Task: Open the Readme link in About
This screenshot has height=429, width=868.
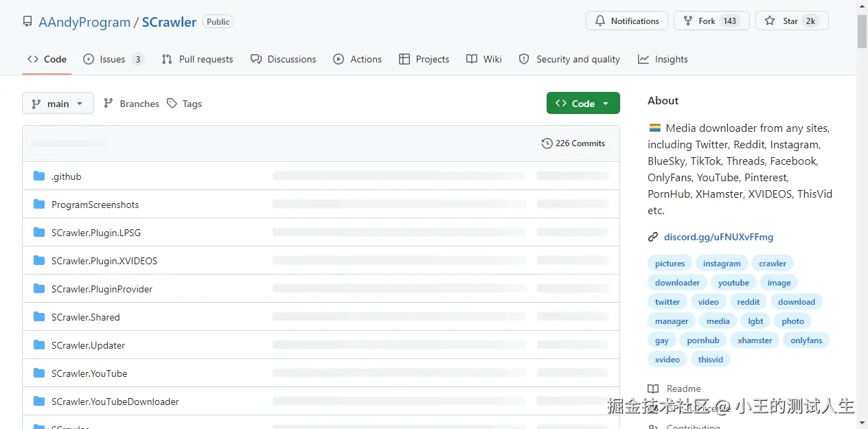Action: (684, 389)
